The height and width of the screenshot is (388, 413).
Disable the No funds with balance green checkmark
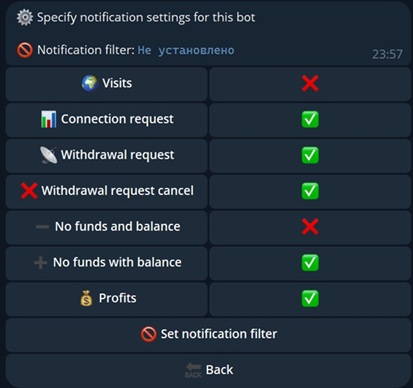coord(310,263)
